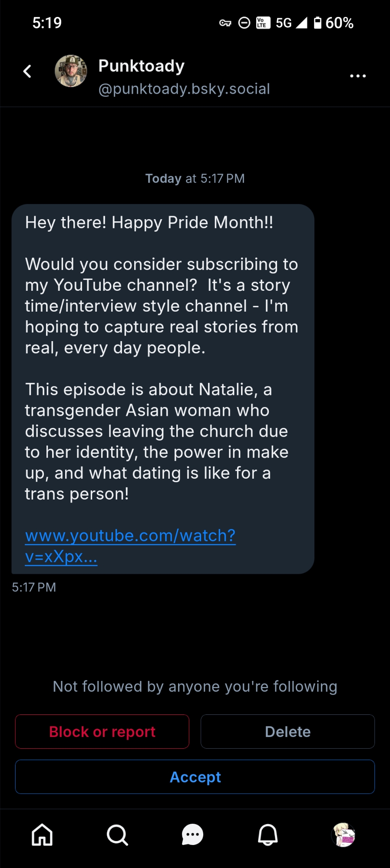390x868 pixels.
Task: Open the three-dot conversation options menu
Action: 358,76
